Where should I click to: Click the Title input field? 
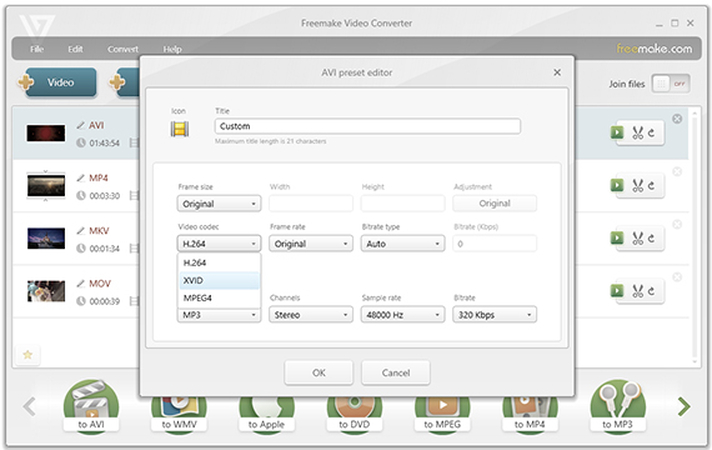click(367, 126)
